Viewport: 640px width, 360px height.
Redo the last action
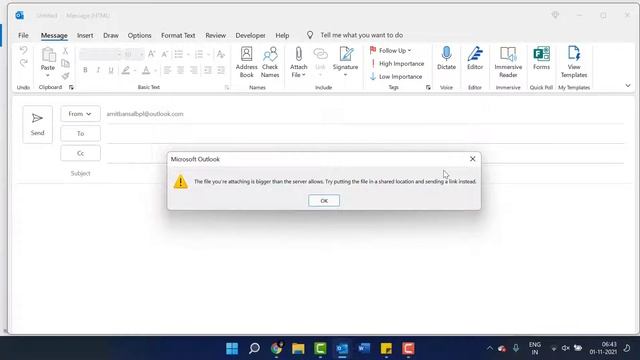pos(24,63)
